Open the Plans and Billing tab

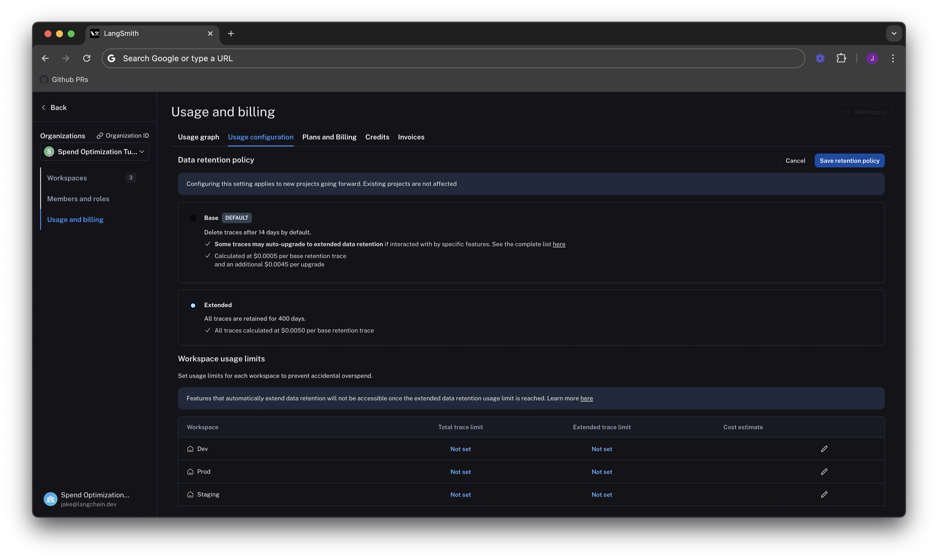tap(329, 137)
